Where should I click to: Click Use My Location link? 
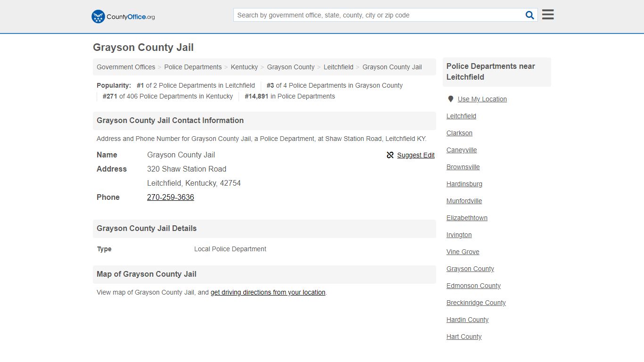click(x=482, y=99)
